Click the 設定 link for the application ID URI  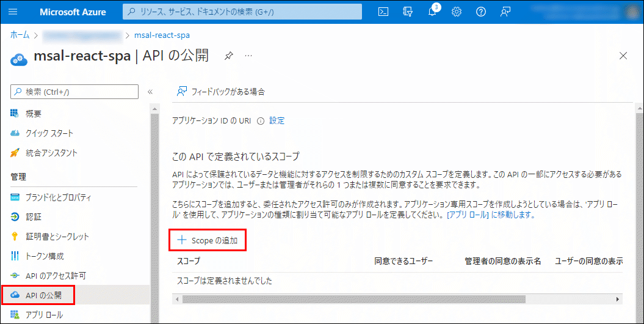(277, 121)
